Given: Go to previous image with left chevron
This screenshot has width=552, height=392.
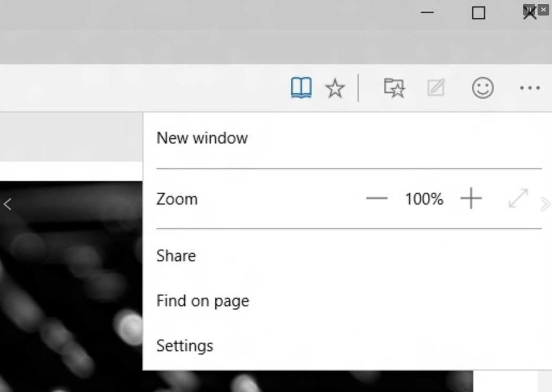Looking at the screenshot, I should click(x=7, y=204).
